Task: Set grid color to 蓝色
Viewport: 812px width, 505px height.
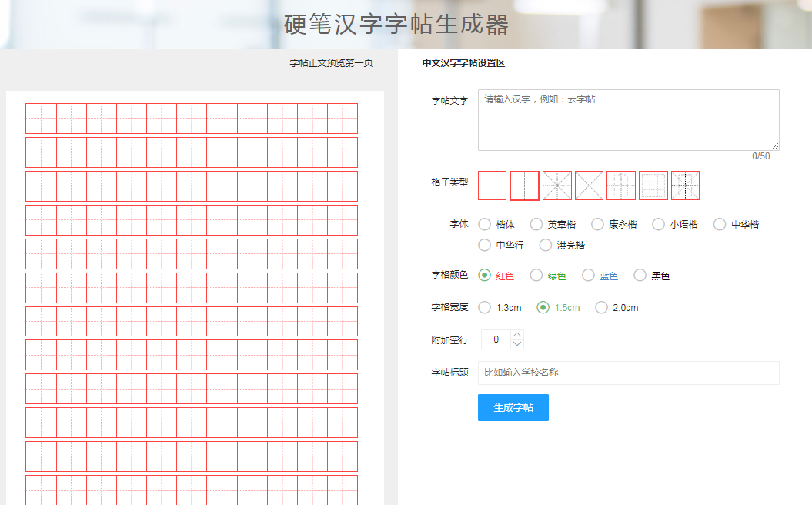Action: tap(600, 276)
